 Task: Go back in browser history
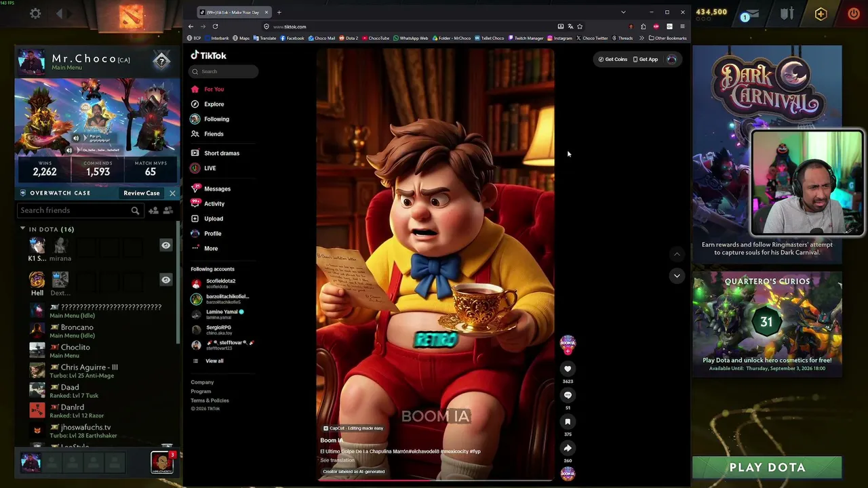tap(191, 26)
